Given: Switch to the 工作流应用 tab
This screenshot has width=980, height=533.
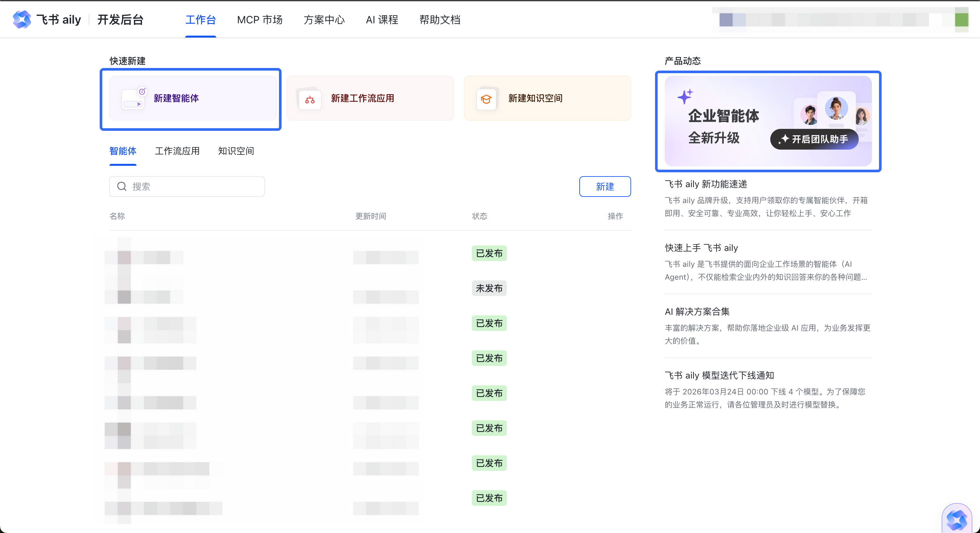Looking at the screenshot, I should point(177,151).
